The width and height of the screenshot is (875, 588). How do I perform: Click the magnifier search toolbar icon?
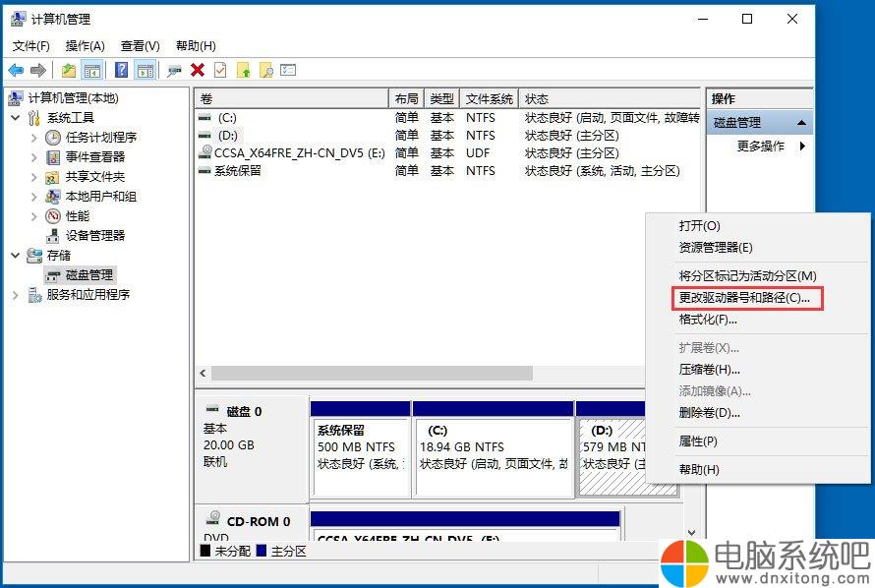pos(266,70)
